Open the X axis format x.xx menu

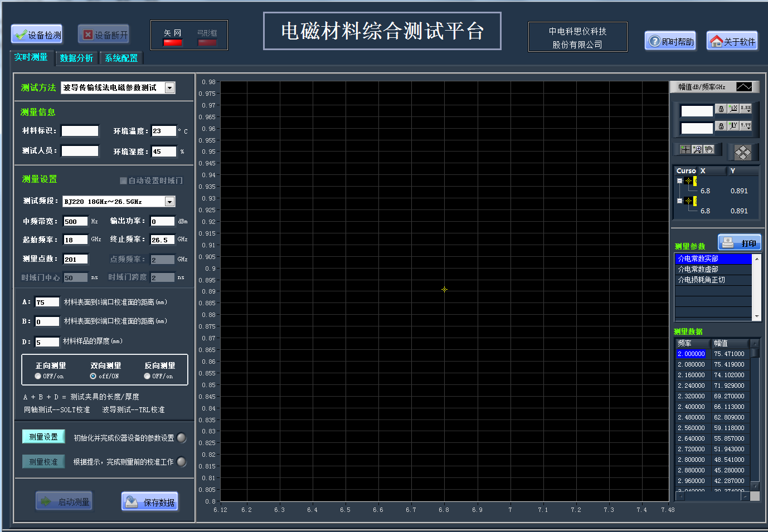point(746,109)
